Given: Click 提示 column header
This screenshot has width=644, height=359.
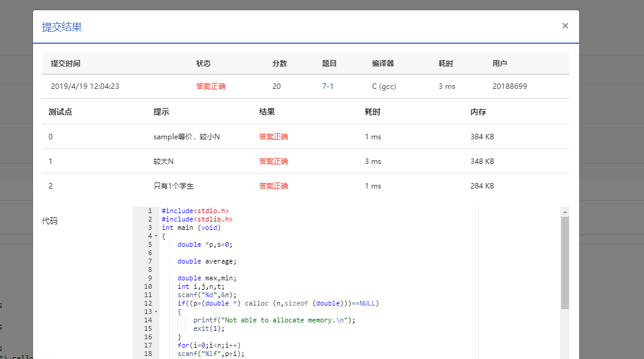Looking at the screenshot, I should (x=161, y=112).
